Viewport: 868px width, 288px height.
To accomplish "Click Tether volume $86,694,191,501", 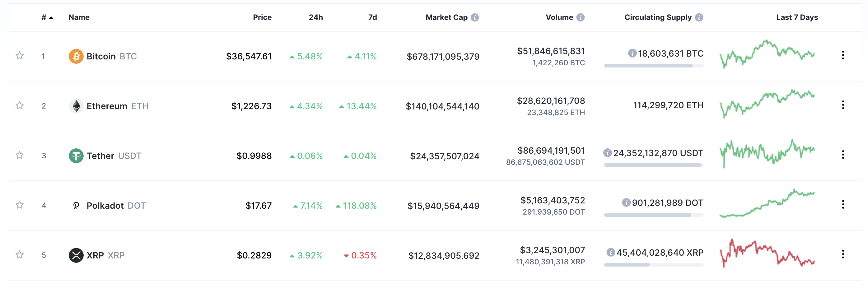I will [551, 151].
